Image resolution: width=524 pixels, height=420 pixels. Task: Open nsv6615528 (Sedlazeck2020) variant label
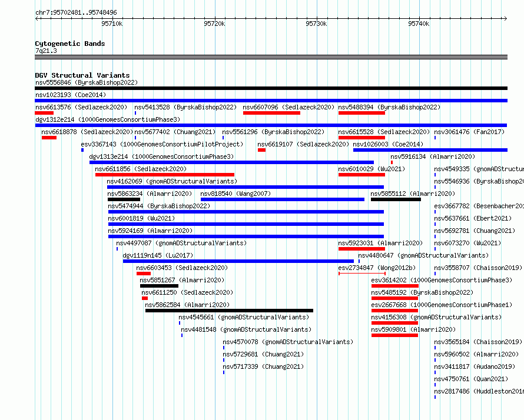click(x=384, y=132)
